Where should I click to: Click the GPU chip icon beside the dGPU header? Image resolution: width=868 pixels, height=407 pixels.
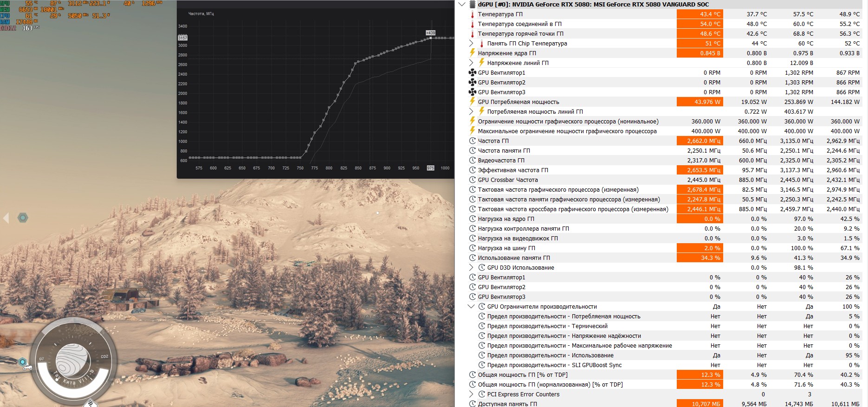click(x=473, y=4)
